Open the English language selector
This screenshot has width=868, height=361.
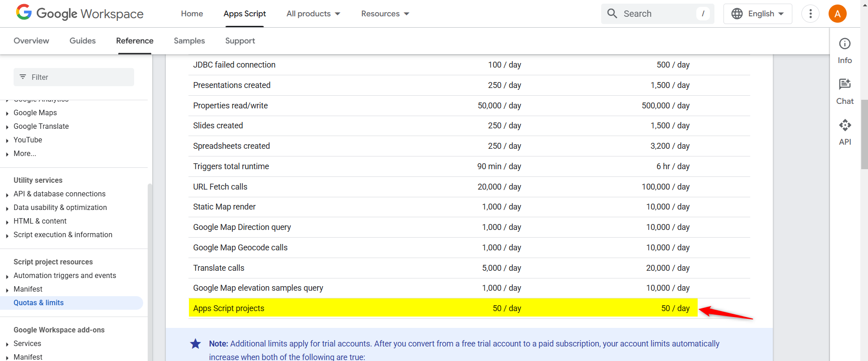[x=757, y=14]
